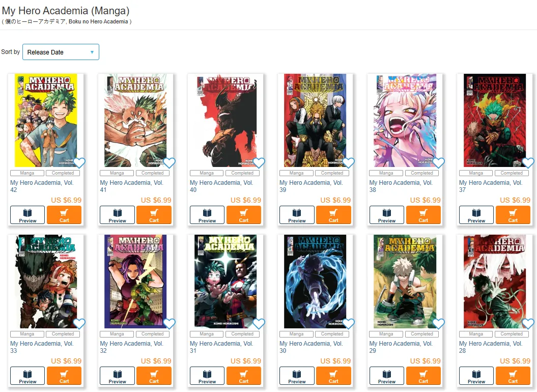Viewport: 537px width, 392px height.
Task: Click the Sort by dropdown arrow
Action: click(x=92, y=52)
